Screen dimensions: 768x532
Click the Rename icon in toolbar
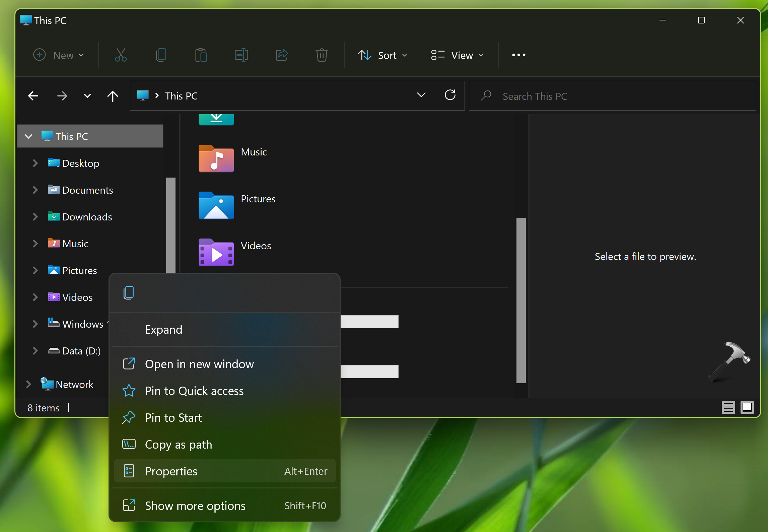(241, 55)
